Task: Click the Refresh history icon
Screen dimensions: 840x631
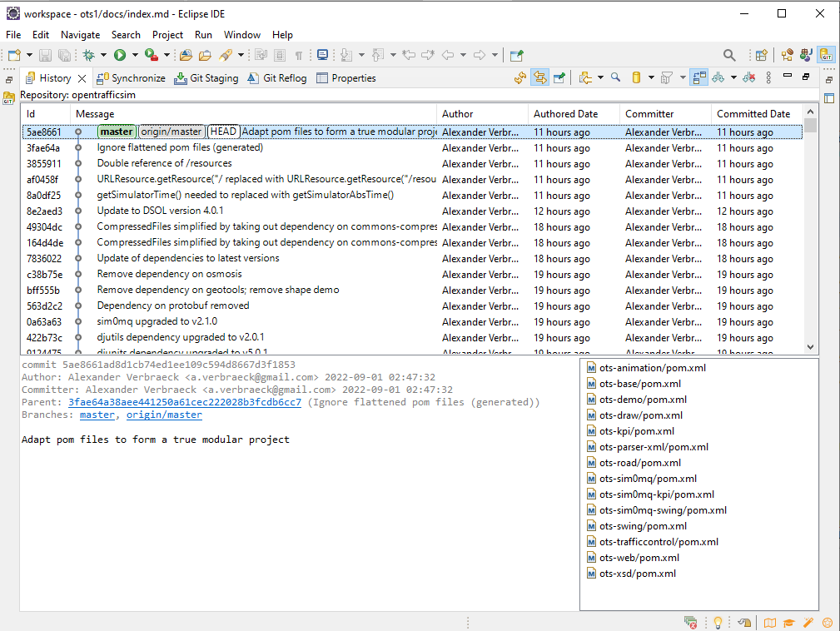Action: click(x=520, y=78)
